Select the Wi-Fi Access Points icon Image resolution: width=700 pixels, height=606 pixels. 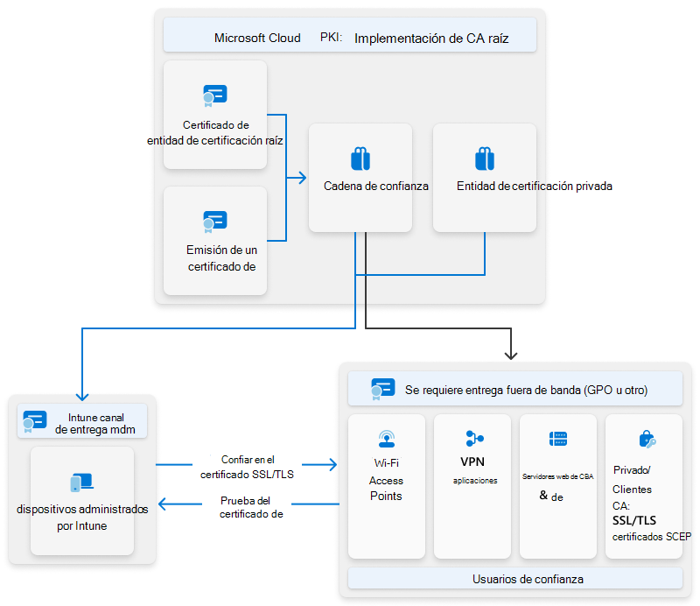click(x=386, y=440)
